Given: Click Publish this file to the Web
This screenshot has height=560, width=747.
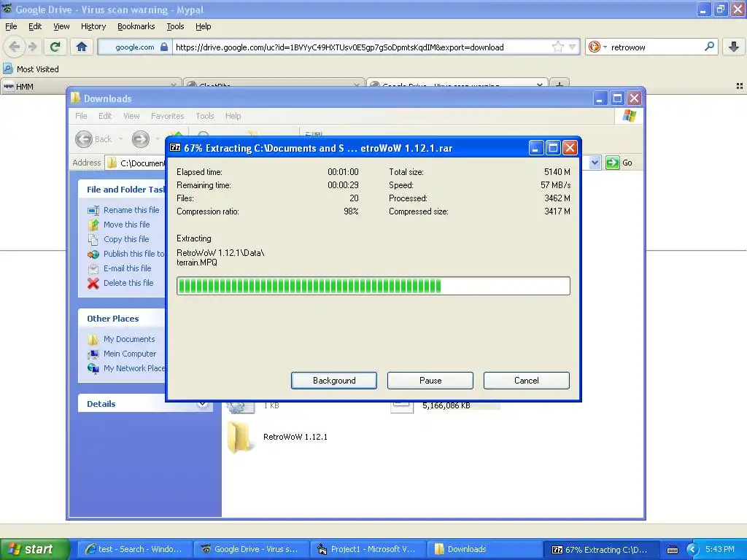Looking at the screenshot, I should pos(134,254).
